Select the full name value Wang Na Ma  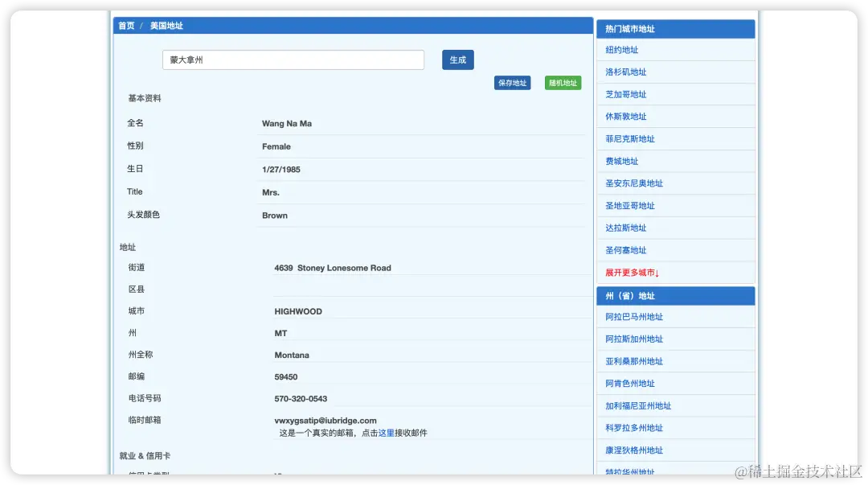(287, 124)
